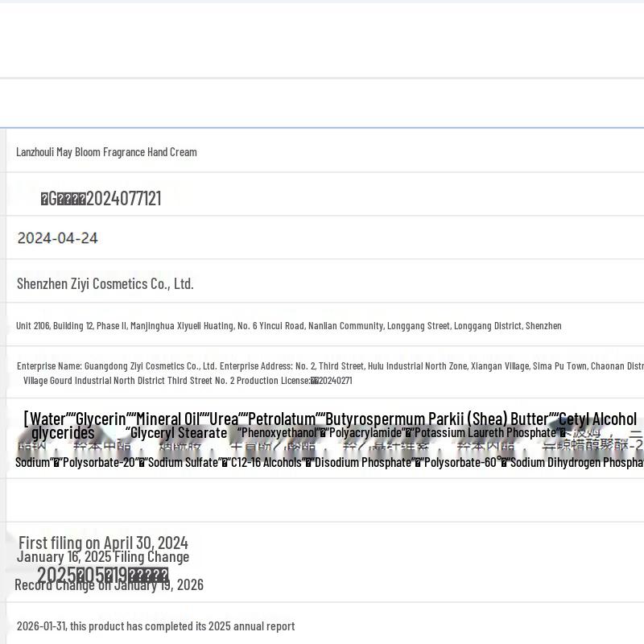Click the product name Lanzhouli May Bloom Fragrance Hand Cream
This screenshot has height=644, width=644.
point(106,152)
